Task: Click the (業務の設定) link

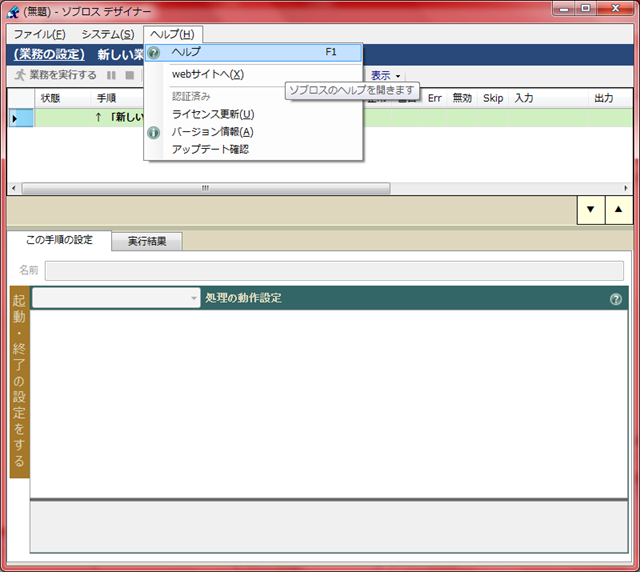Action: tap(49, 54)
